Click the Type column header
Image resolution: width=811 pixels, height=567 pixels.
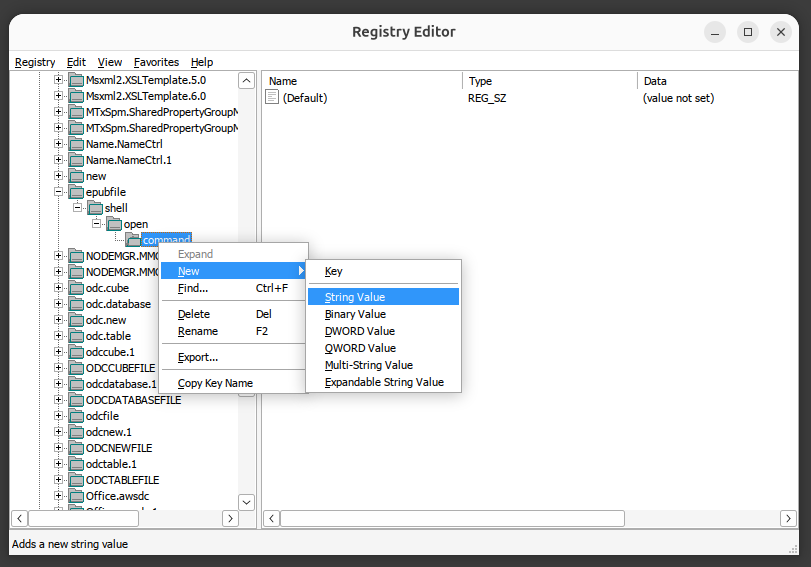[x=549, y=81]
